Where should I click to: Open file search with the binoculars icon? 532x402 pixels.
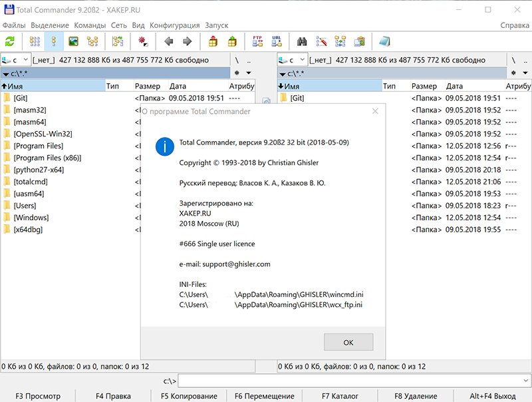coord(302,41)
